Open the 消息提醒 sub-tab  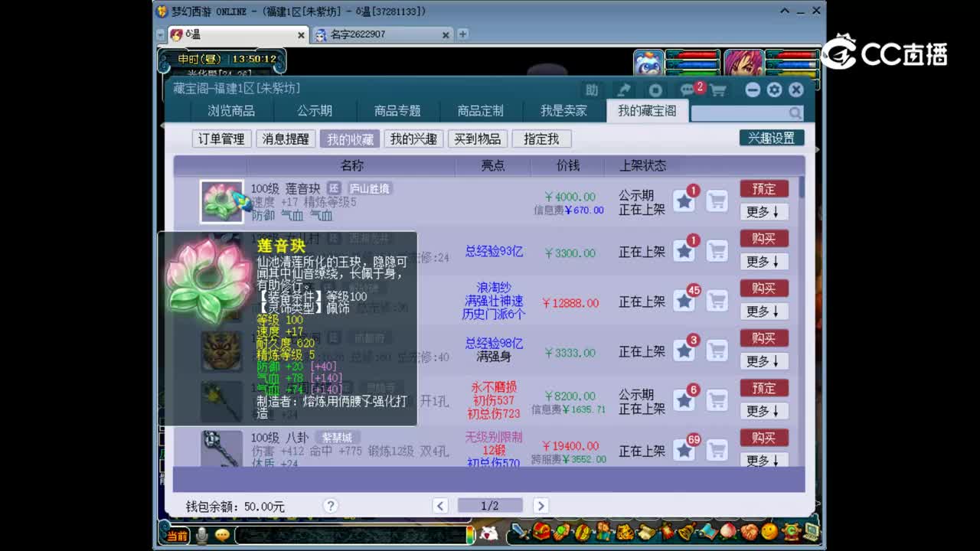pyautogui.click(x=286, y=139)
